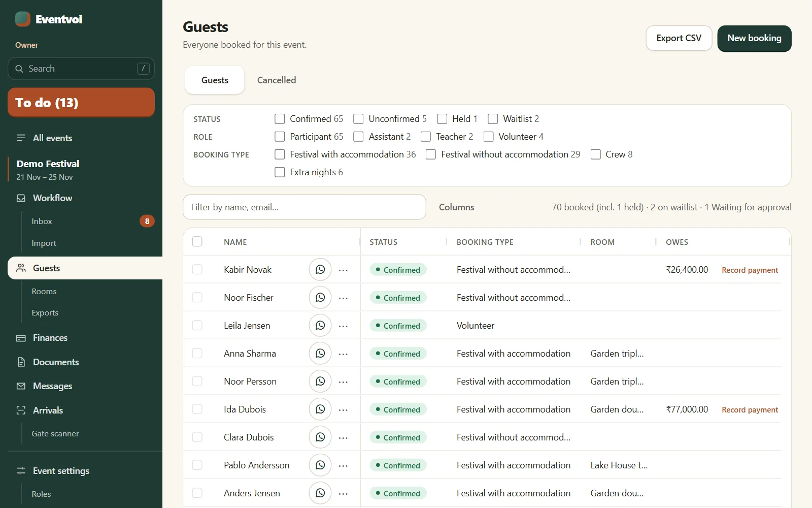Open more options for Pablo Andersson
The image size is (812, 508).
[344, 466]
